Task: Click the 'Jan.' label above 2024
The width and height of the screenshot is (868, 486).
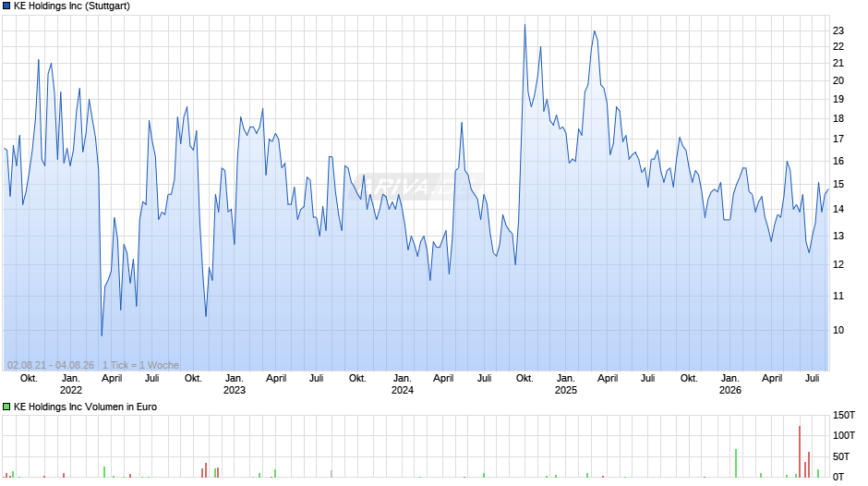Action: click(x=403, y=379)
